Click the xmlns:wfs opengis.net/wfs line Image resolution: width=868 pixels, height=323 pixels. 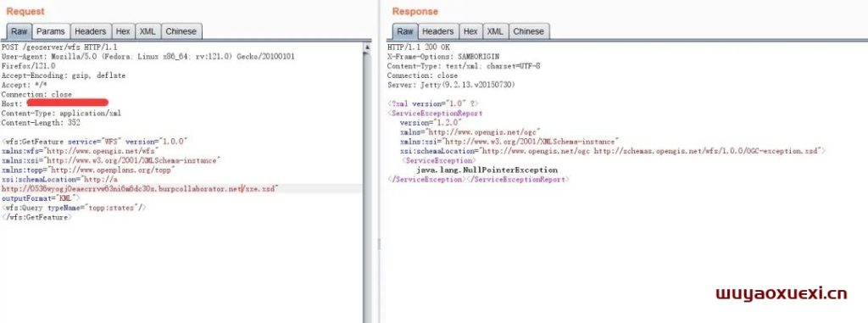(81, 151)
